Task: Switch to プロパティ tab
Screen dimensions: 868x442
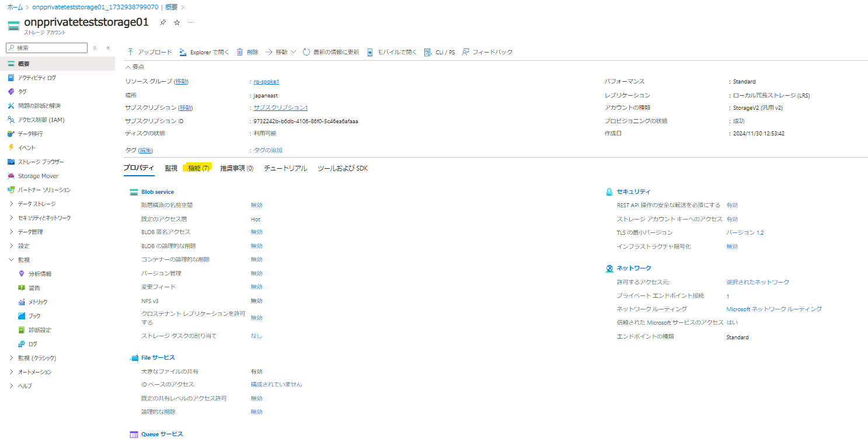Action: coord(139,168)
